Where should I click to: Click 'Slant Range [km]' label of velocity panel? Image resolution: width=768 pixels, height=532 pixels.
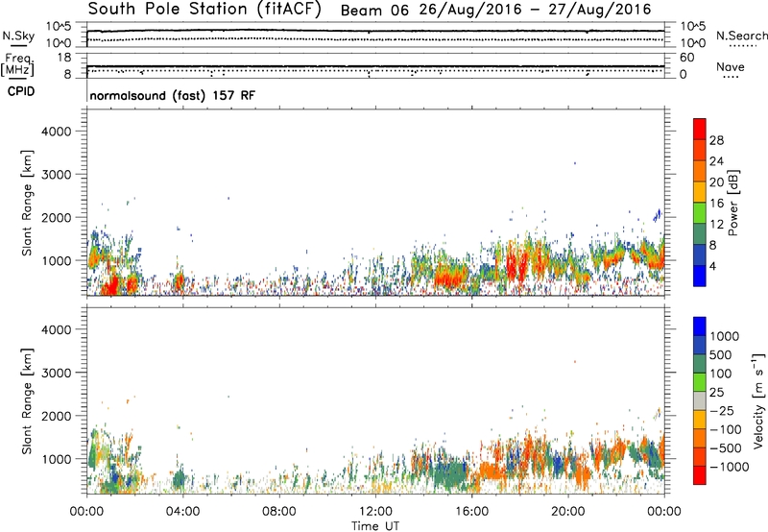27,401
